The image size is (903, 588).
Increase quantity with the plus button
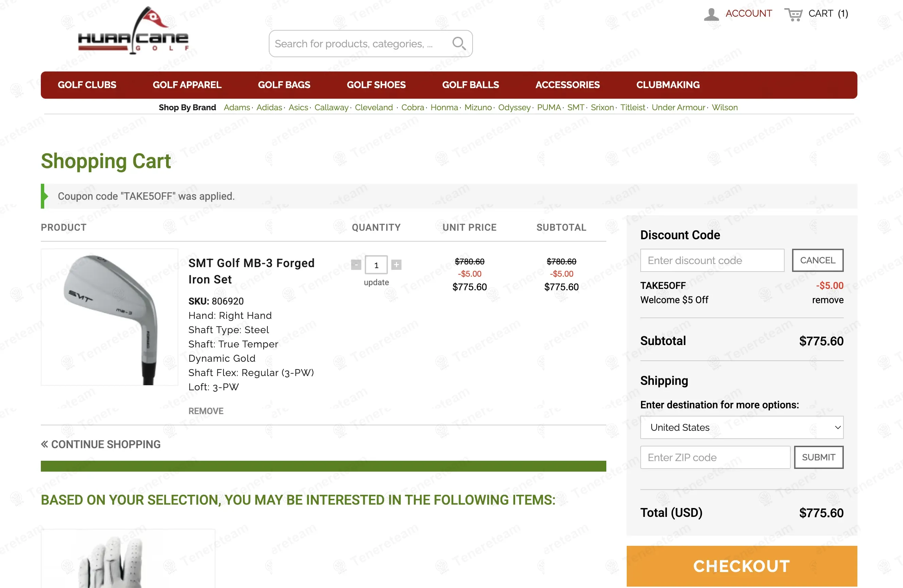coord(396,264)
